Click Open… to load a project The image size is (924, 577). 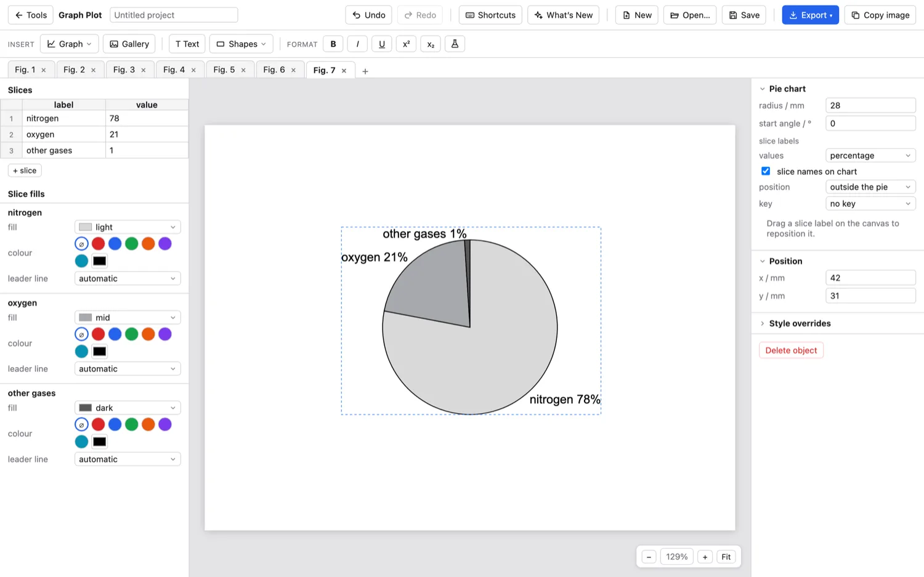pyautogui.click(x=689, y=15)
